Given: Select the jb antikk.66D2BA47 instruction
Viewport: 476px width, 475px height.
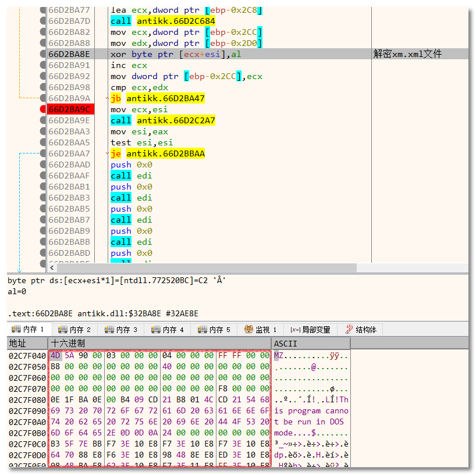Looking at the screenshot, I should (157, 98).
